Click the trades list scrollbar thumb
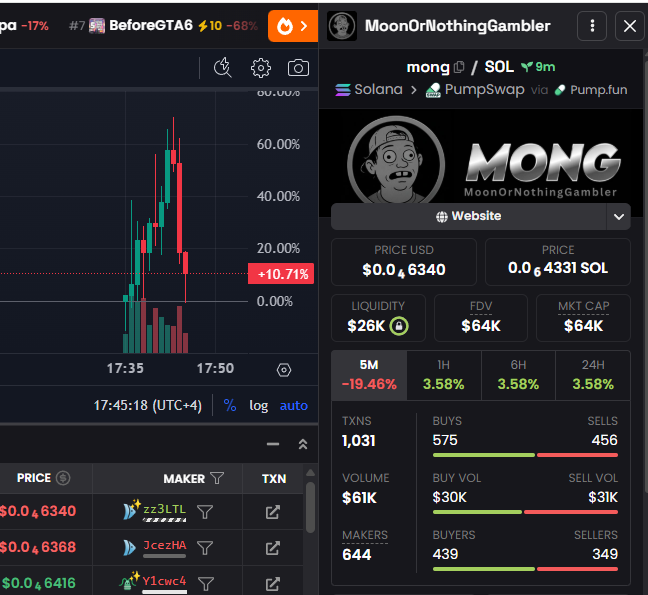The height and width of the screenshot is (595, 648). coord(310,507)
